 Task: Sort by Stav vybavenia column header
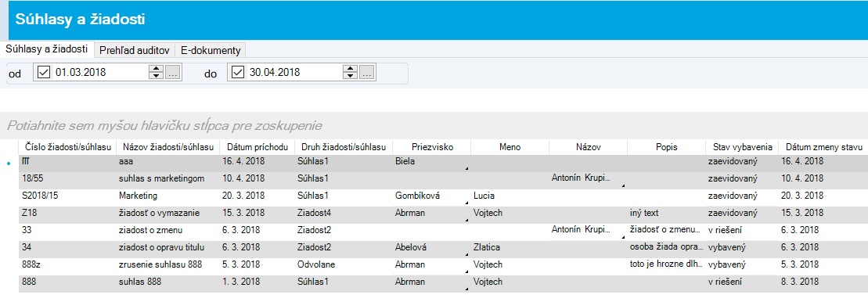click(x=742, y=147)
